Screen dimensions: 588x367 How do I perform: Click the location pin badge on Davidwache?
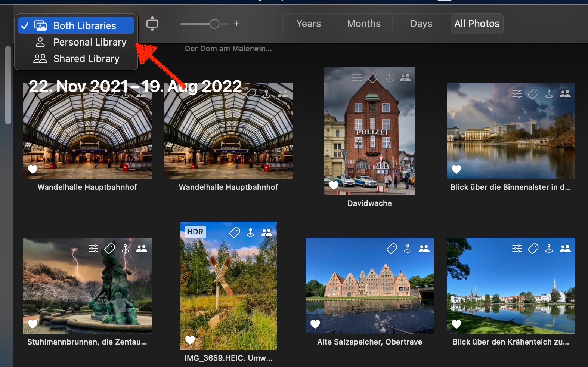389,78
